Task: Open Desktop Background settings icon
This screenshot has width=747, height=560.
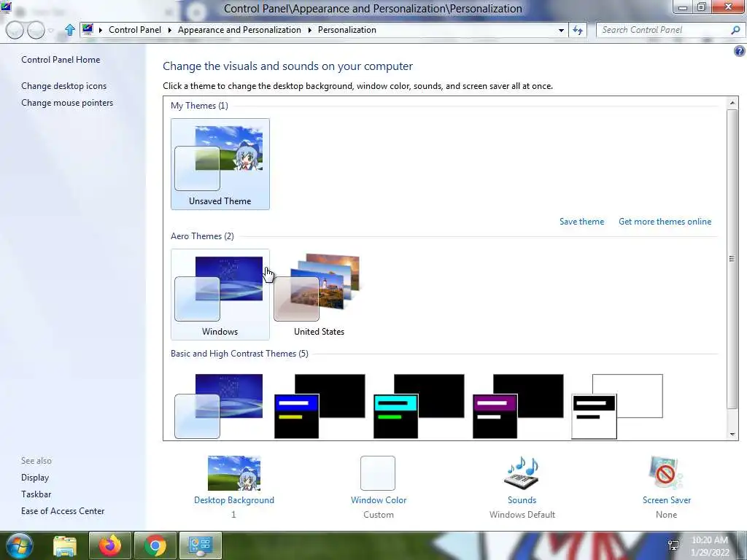Action: coord(234,472)
